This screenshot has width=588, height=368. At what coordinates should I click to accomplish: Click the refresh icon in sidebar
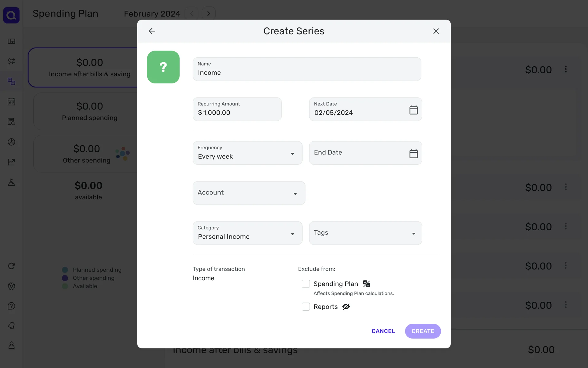(11, 266)
